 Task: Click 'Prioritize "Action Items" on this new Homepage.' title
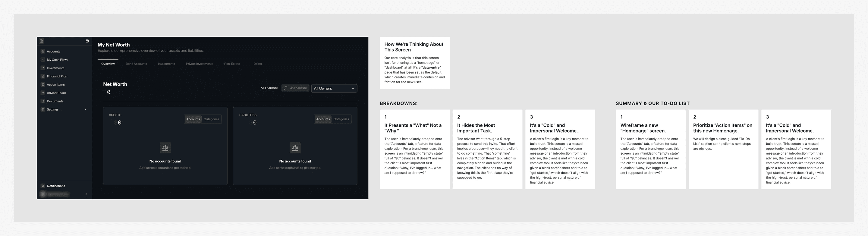722,128
